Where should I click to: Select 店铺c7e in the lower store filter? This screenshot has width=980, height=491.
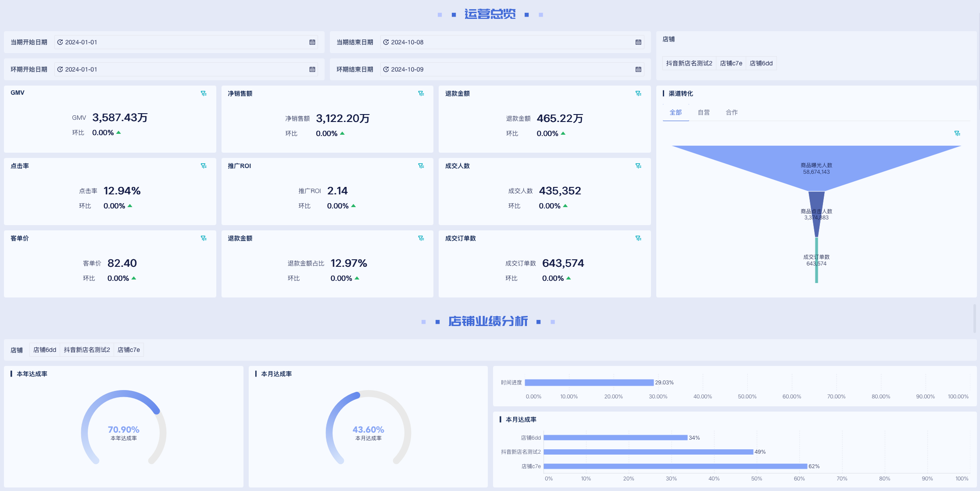pyautogui.click(x=129, y=350)
